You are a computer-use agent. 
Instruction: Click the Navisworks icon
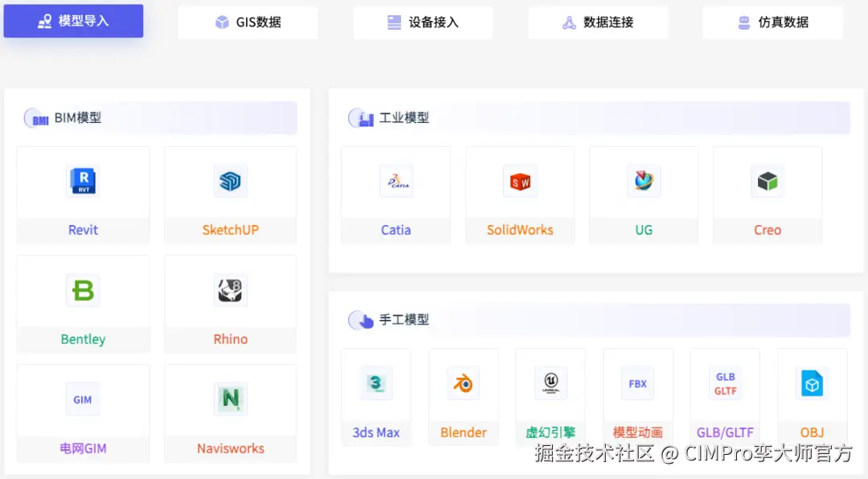click(230, 399)
